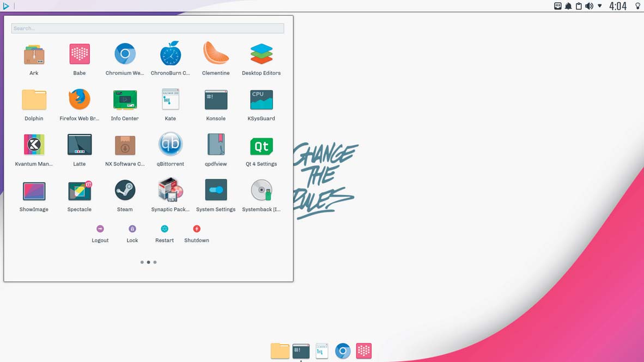Open the volume speaker tray icon
Viewport: 644px width, 362px height.
tap(590, 6)
